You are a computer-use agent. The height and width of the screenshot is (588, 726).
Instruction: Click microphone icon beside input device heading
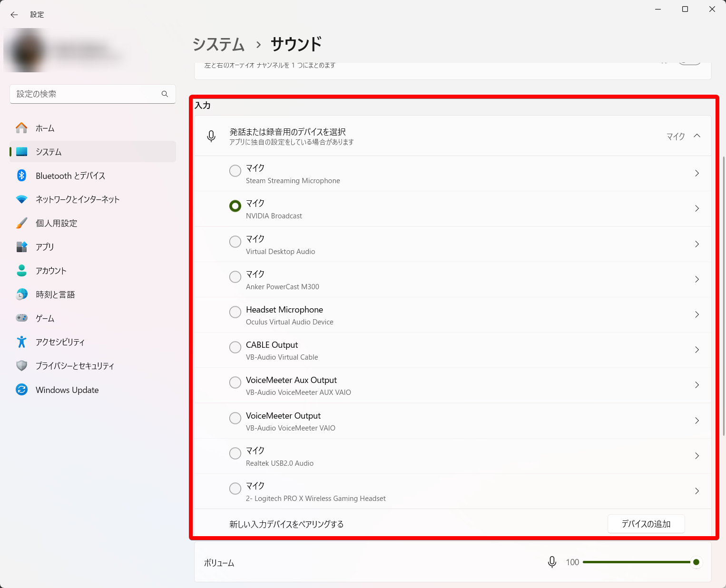tap(211, 136)
